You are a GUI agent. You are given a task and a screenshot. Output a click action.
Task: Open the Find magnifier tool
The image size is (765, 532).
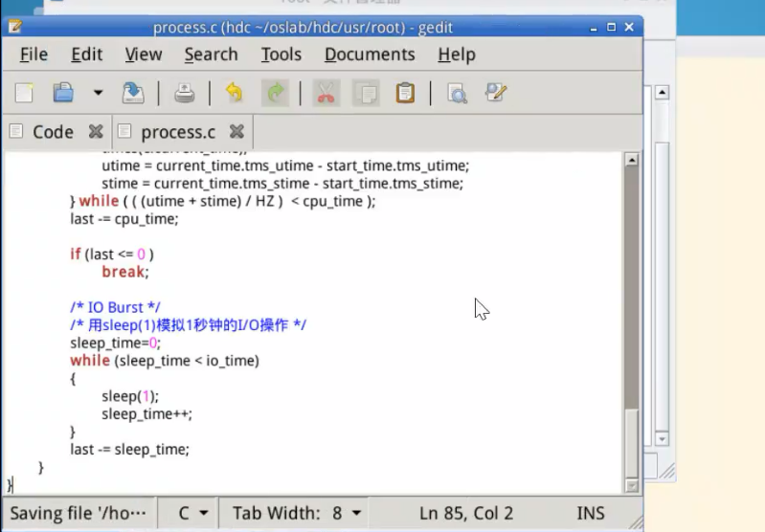pyautogui.click(x=457, y=93)
